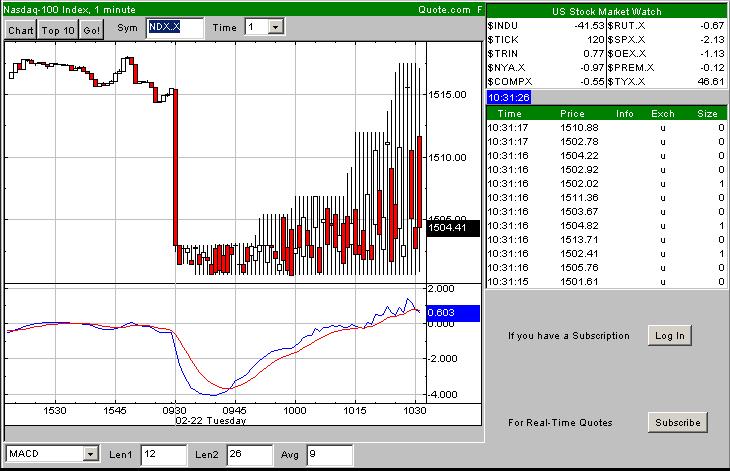Click the Subscribe button
Screen dimensions: 730x471
(677, 422)
